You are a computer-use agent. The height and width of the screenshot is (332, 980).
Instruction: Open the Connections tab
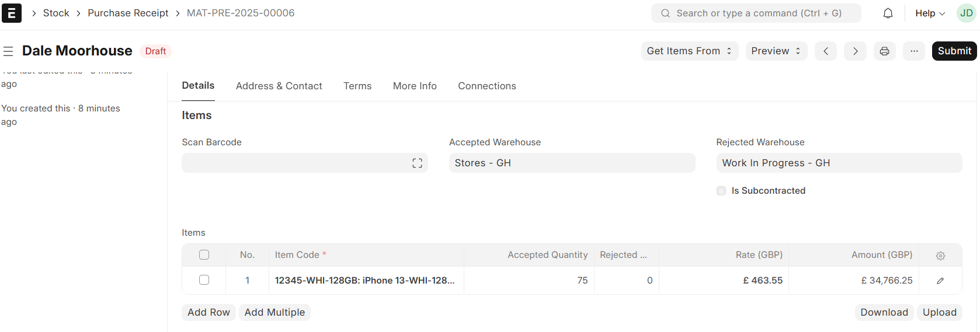point(487,86)
